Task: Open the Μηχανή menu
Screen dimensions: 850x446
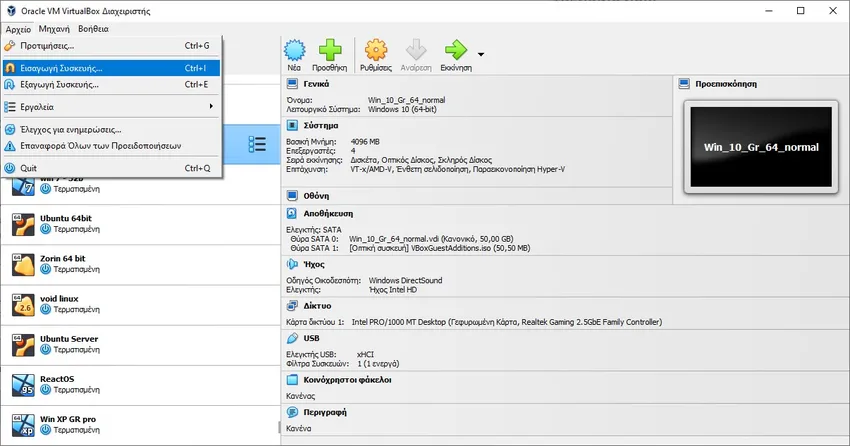Action: (54, 29)
